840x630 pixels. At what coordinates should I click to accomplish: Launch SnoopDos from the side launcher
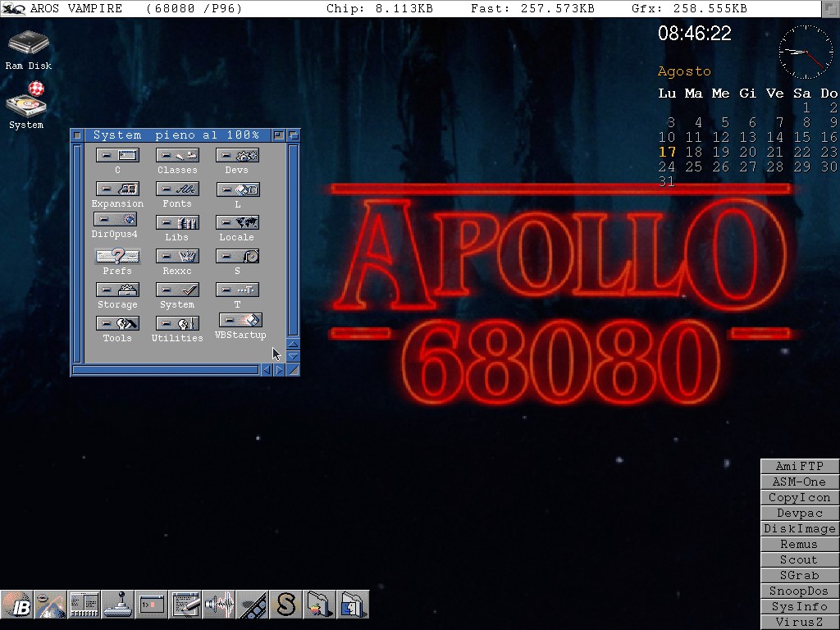click(799, 591)
